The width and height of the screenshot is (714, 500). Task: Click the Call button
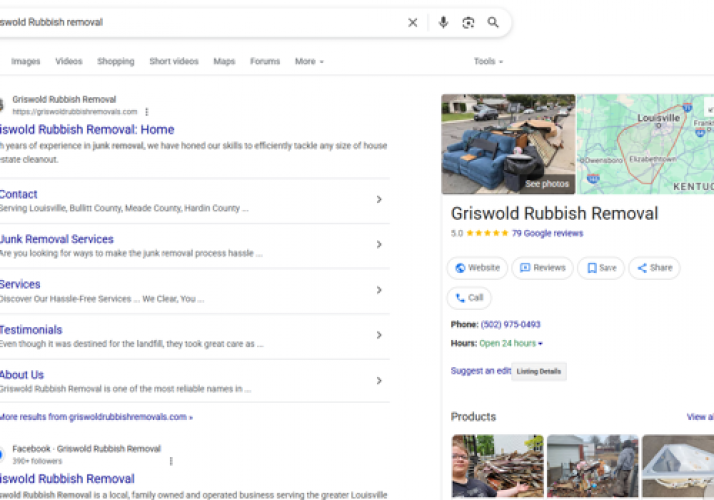(469, 298)
